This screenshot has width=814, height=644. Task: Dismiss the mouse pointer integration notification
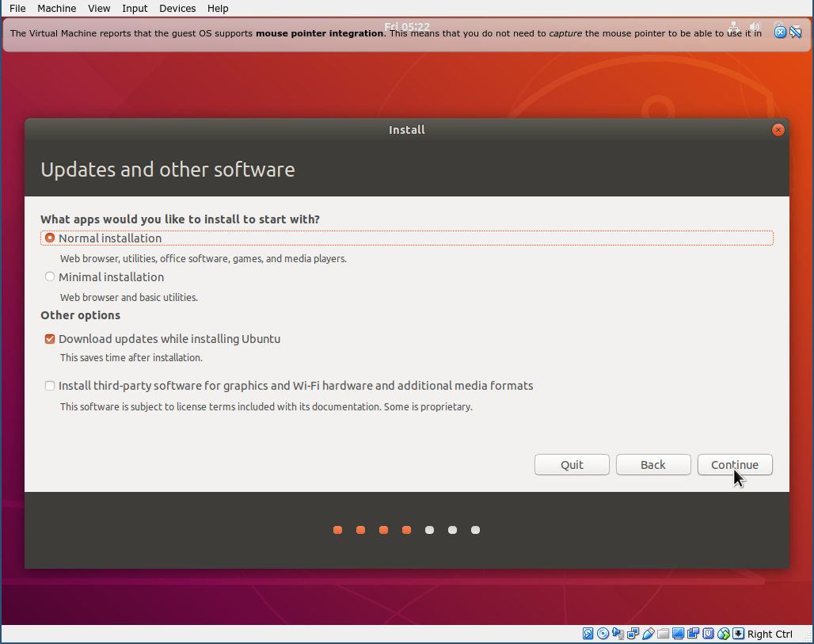click(780, 32)
